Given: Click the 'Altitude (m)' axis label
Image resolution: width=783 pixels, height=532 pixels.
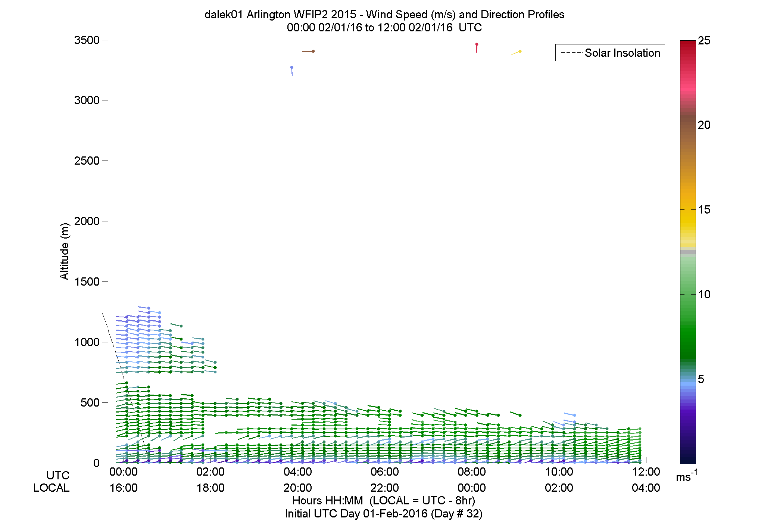Looking at the screenshot, I should (x=65, y=251).
